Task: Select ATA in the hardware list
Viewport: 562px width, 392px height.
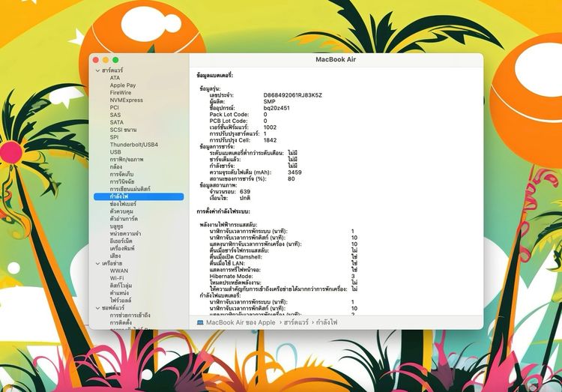Action: click(115, 78)
